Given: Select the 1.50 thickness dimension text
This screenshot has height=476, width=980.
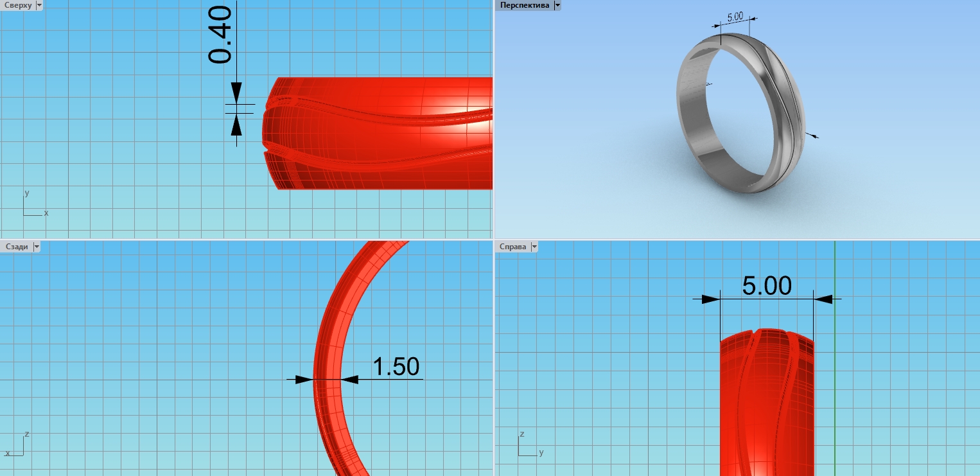Looking at the screenshot, I should click(x=396, y=367).
